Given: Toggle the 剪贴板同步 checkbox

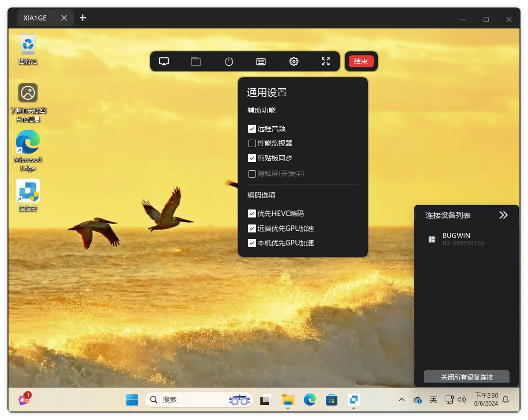Looking at the screenshot, I should pos(252,158).
